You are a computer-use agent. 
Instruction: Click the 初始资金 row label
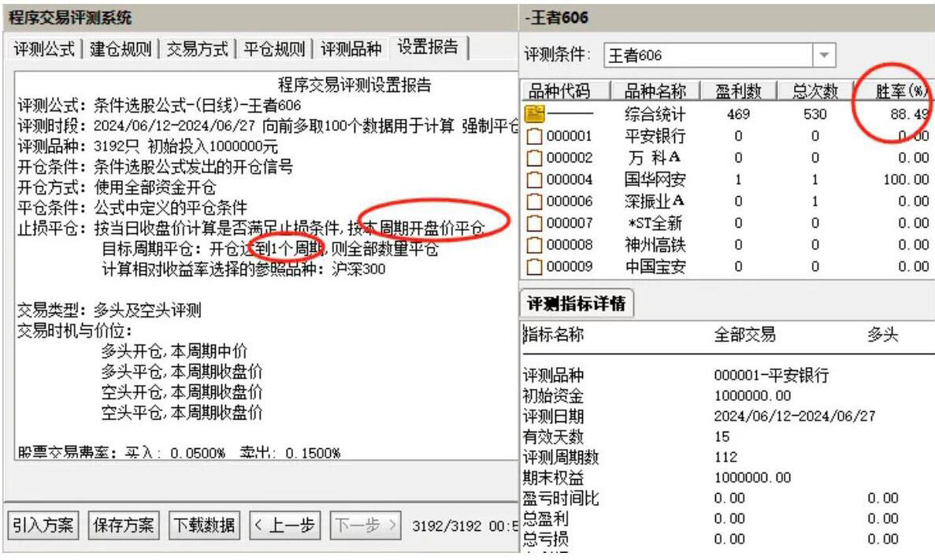pyautogui.click(x=553, y=396)
